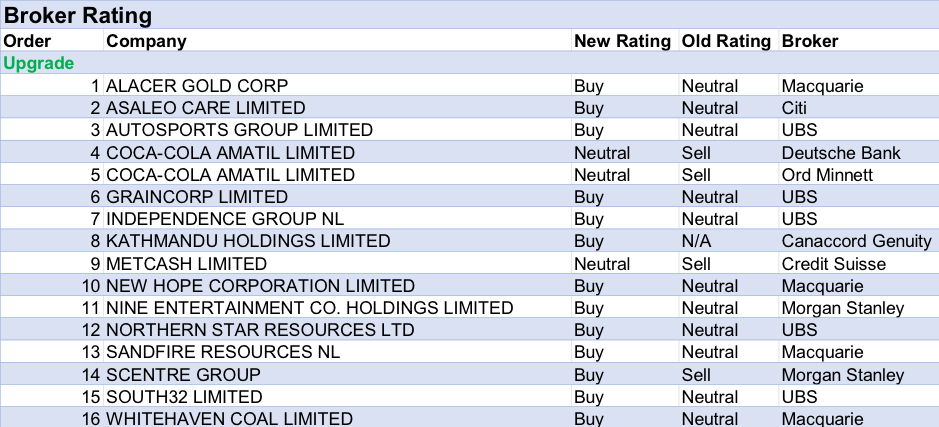Select the NEW HOPE CORPORATION LIMITED cell
This screenshot has height=427, width=939.
tap(260, 286)
